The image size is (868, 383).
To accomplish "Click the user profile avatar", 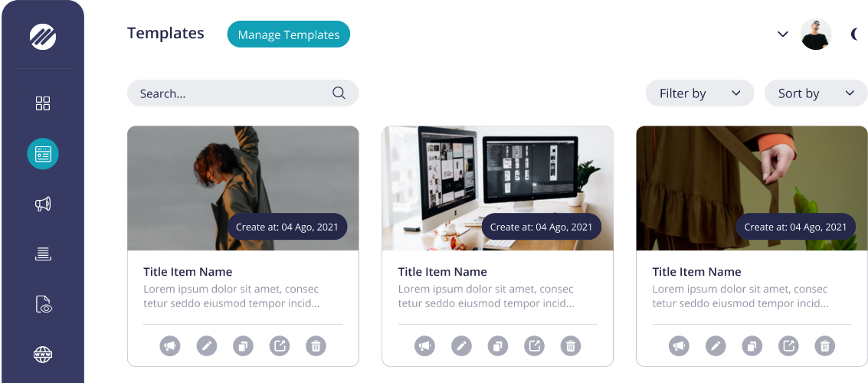I will [816, 34].
